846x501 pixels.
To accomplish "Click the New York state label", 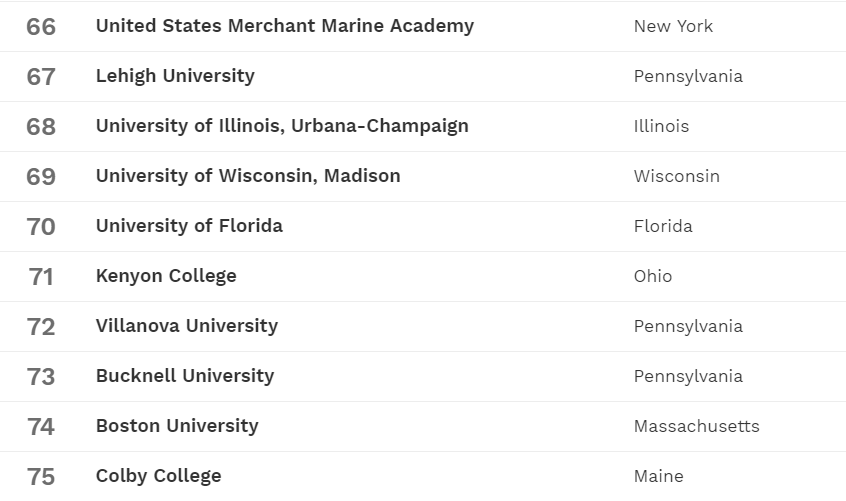I will [673, 26].
